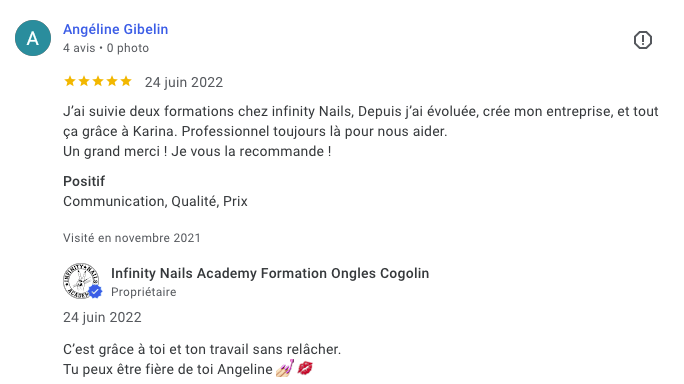This screenshot has width=684, height=384.
Task: Click the kiss mark emoji in reply
Action: click(x=305, y=369)
